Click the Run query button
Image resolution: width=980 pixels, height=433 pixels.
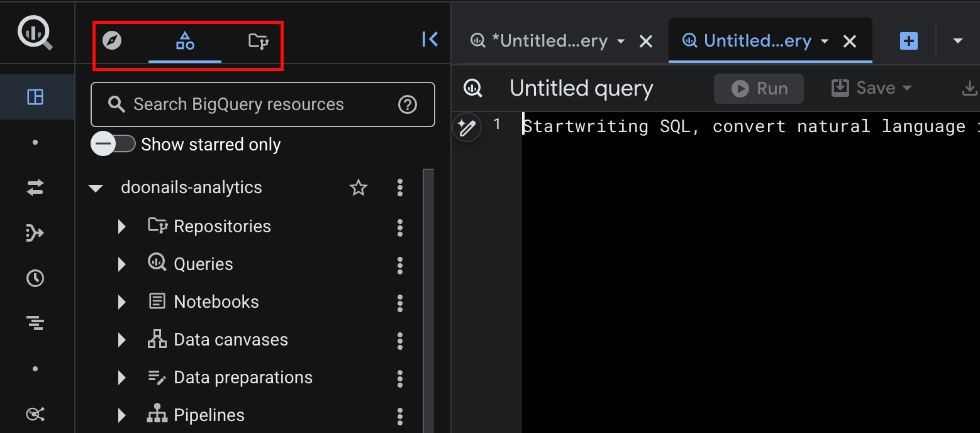coord(759,89)
